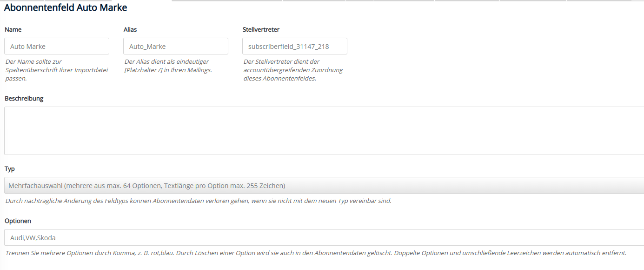Click the Optionen label
The height and width of the screenshot is (270, 644).
(18, 221)
